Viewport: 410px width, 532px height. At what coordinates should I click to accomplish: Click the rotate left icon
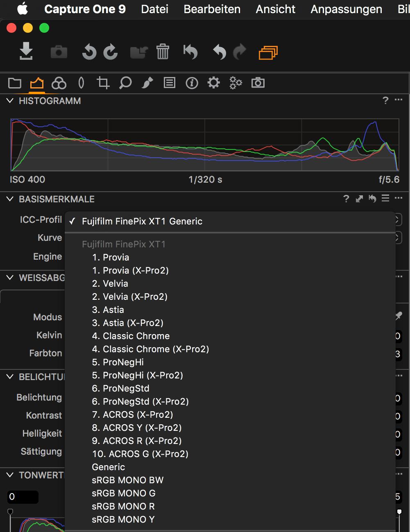point(89,52)
